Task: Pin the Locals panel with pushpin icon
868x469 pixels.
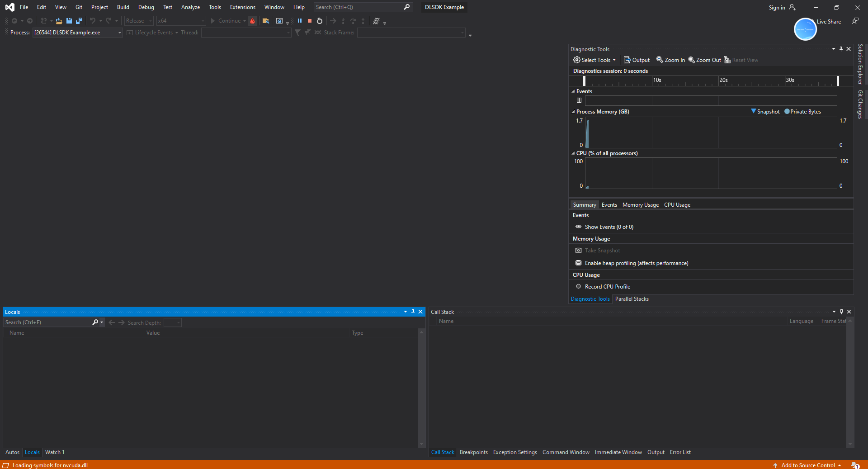Action: 413,312
